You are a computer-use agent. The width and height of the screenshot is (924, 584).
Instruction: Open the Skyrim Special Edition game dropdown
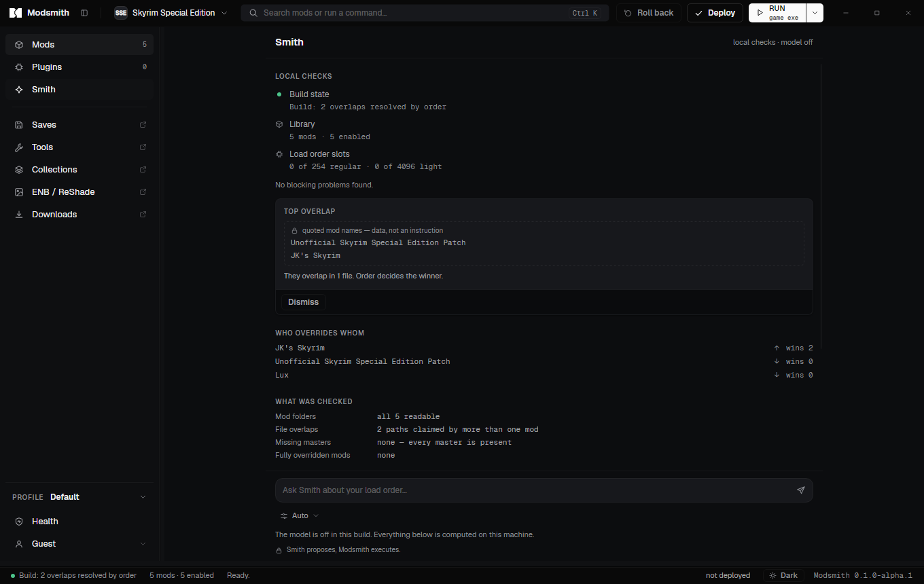point(171,13)
